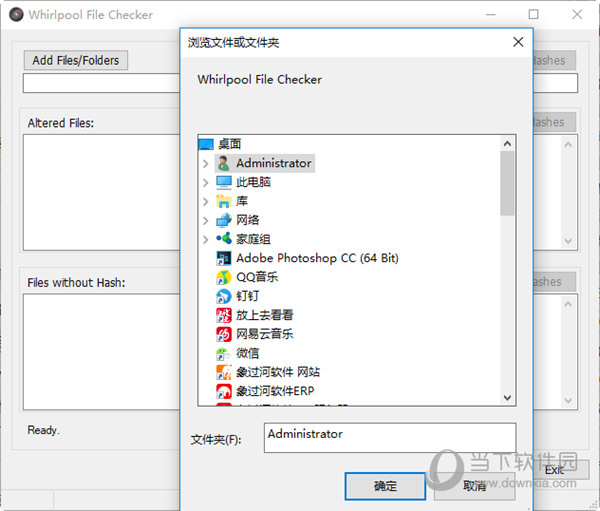Image resolution: width=600 pixels, height=511 pixels.
Task: Click Add Files/Folders button in main window
Action: [x=76, y=60]
